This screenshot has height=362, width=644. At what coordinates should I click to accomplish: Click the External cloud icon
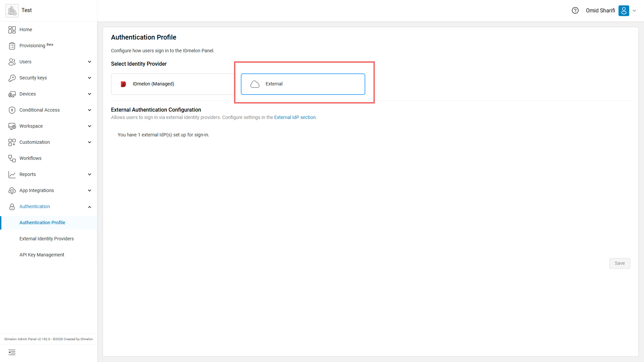click(x=255, y=84)
